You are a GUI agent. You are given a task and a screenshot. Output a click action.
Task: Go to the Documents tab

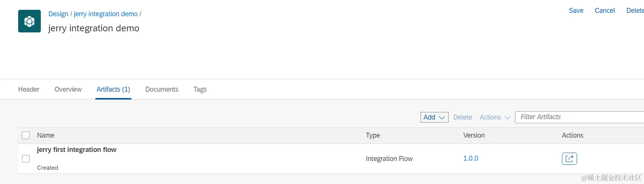pyautogui.click(x=162, y=89)
